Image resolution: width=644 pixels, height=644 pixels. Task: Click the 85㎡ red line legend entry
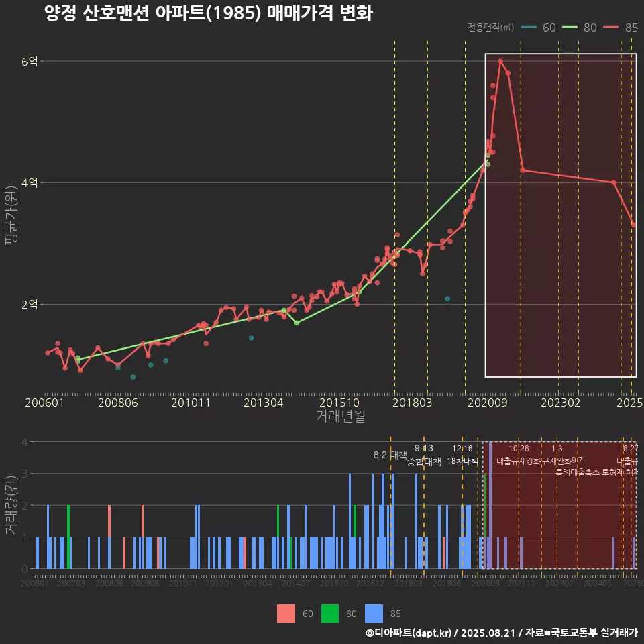point(621,28)
